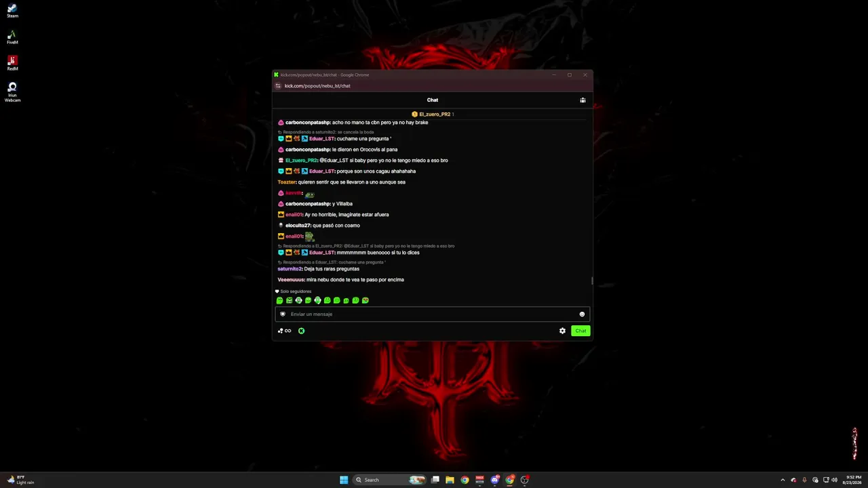Screen dimensions: 868x488
Task: Jump to reply 'Respondiendo a saturnito2'
Action: [x=326, y=132]
